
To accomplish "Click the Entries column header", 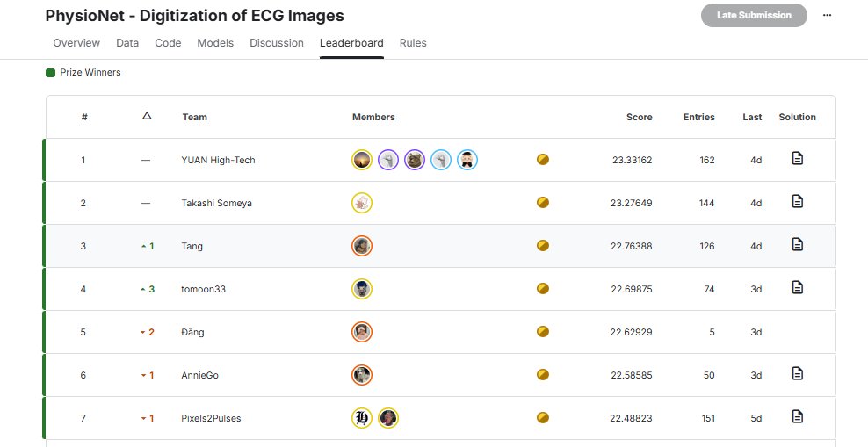I will click(x=699, y=118).
